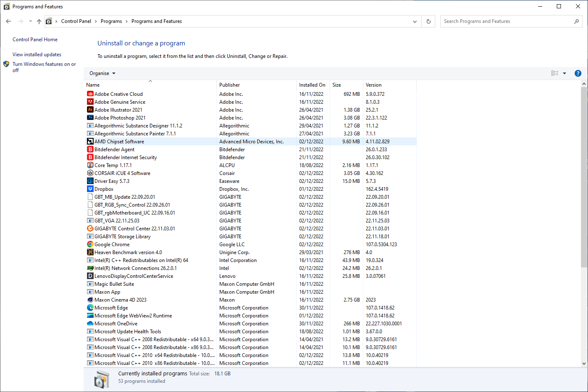Screen dimensions: 588x392
Task: Click the vertical scrollbar thumb
Action: (584, 177)
